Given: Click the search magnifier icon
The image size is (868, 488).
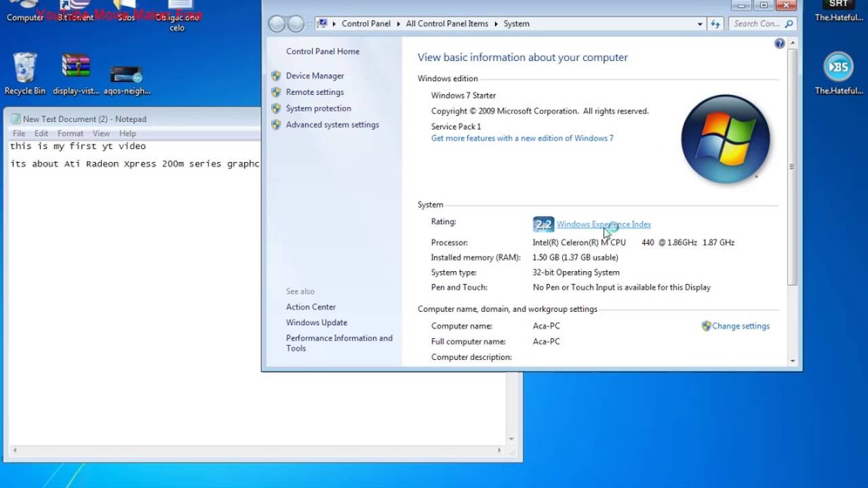Looking at the screenshot, I should click(x=789, y=24).
